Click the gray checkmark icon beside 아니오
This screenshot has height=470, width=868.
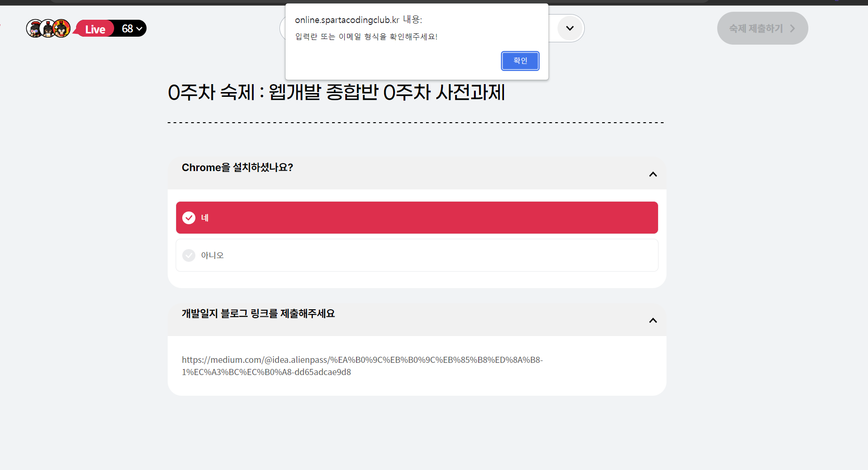tap(189, 255)
